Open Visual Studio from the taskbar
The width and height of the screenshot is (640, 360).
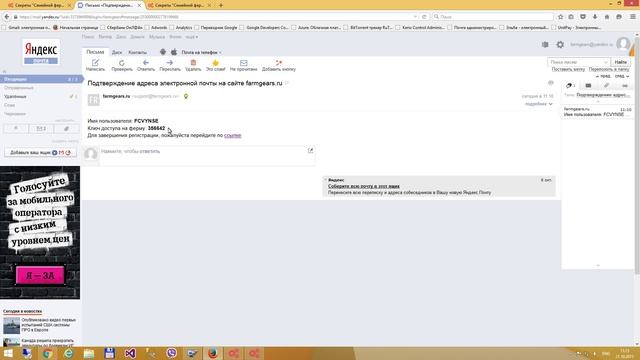130,353
